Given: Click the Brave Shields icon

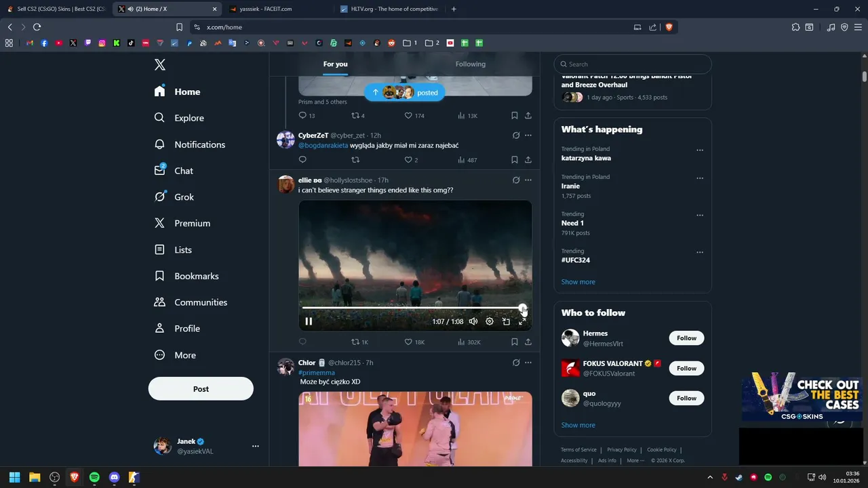Looking at the screenshot, I should coord(669,27).
